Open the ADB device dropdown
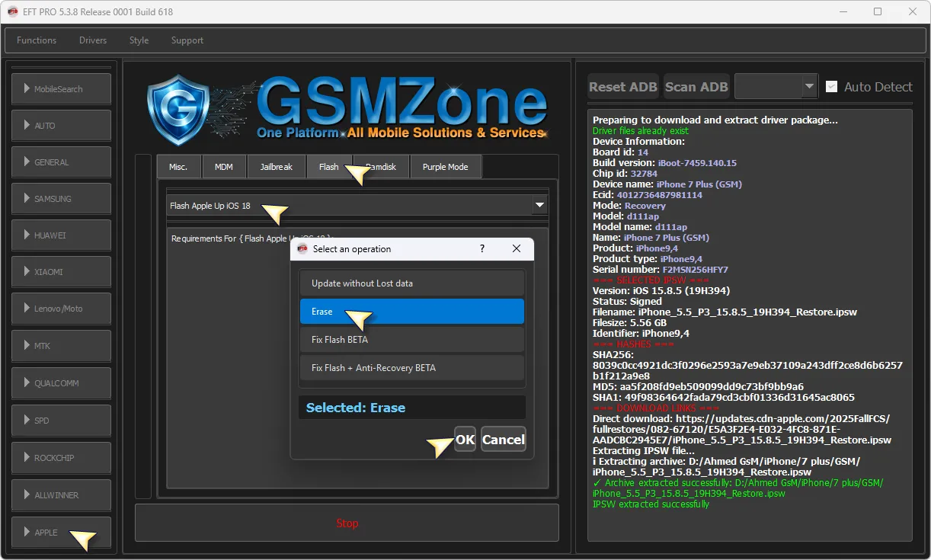This screenshot has width=931, height=560. (809, 87)
